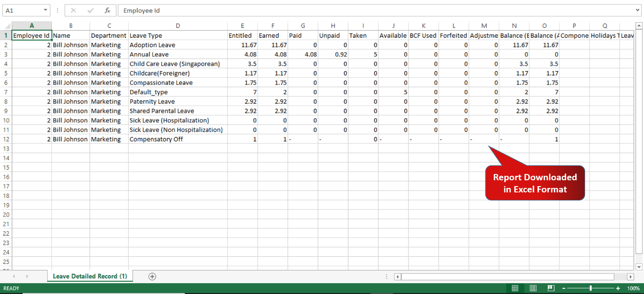This screenshot has width=644, height=294.
Task: Open the Name Box dropdown
Action: [46, 10]
